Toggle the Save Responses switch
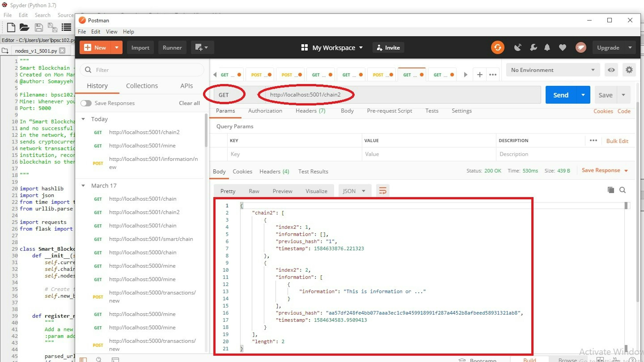 (x=86, y=103)
